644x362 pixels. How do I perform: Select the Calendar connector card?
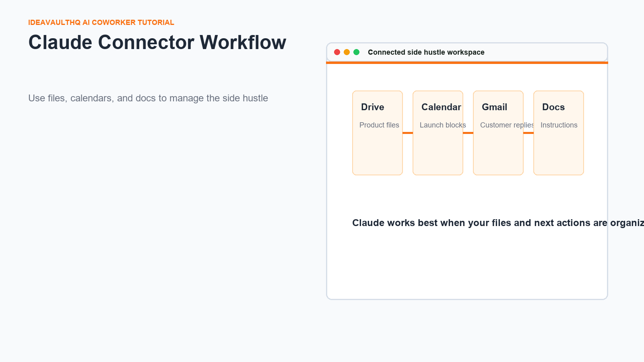coord(438,133)
